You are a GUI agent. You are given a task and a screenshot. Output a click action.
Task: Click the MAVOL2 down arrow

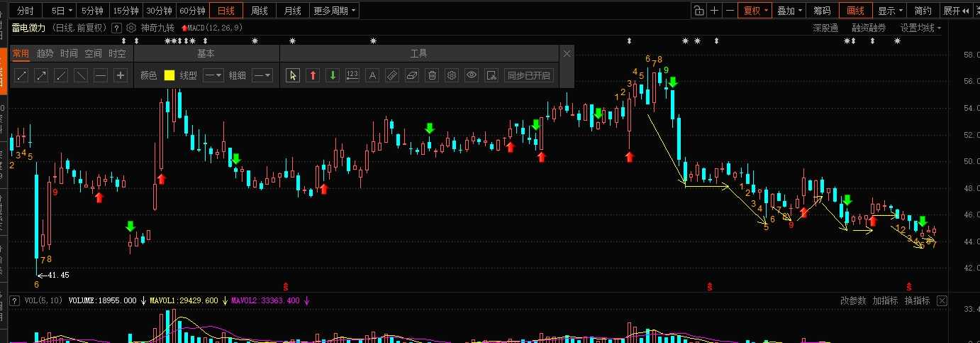(307, 301)
